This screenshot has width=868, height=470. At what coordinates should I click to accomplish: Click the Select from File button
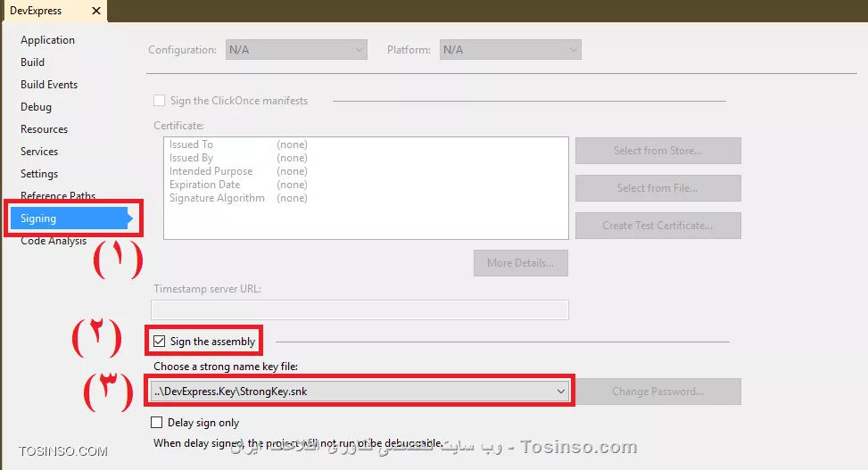[x=658, y=188]
